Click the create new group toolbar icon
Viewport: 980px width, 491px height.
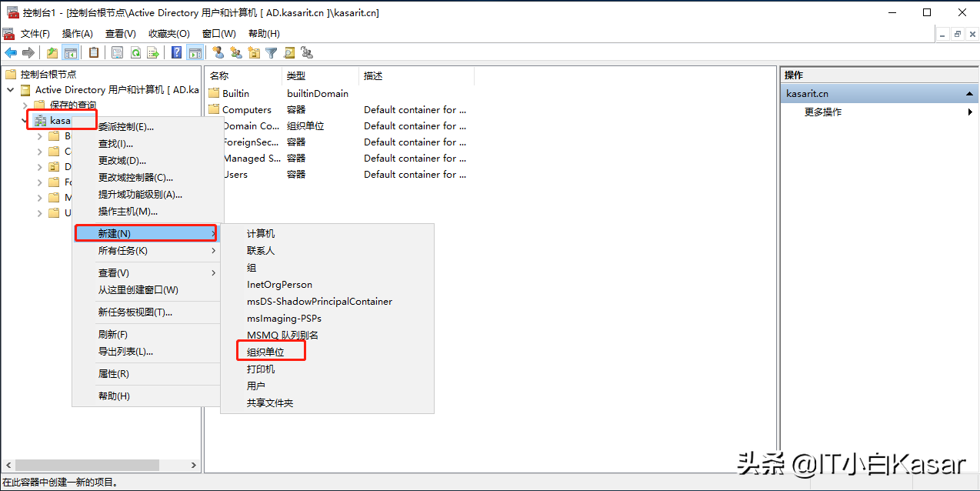coord(236,52)
